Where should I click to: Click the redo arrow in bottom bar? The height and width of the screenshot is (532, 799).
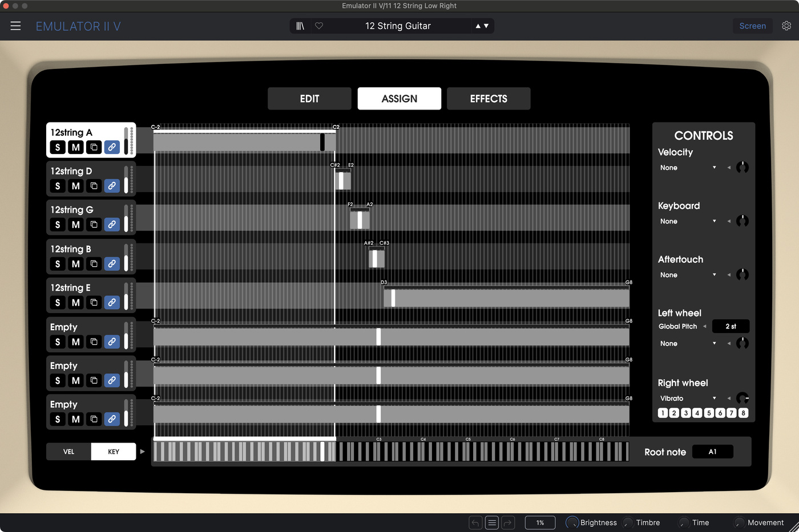click(x=508, y=522)
